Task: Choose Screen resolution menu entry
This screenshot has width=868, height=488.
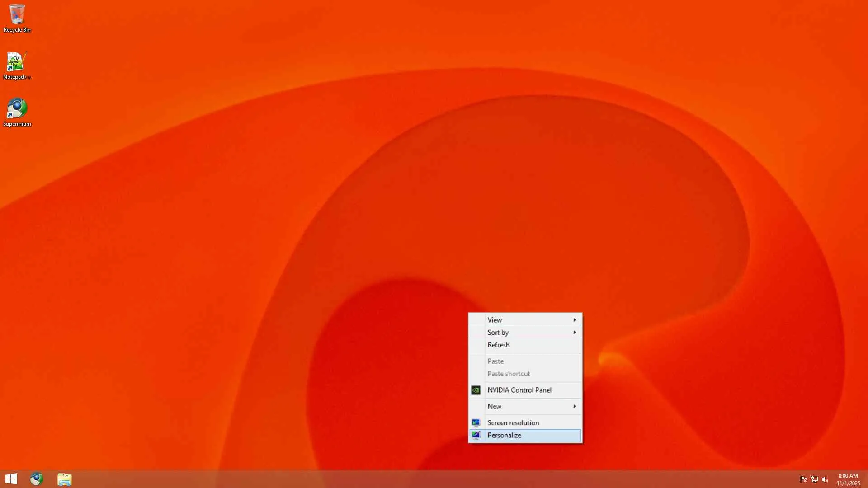Action: click(x=513, y=423)
